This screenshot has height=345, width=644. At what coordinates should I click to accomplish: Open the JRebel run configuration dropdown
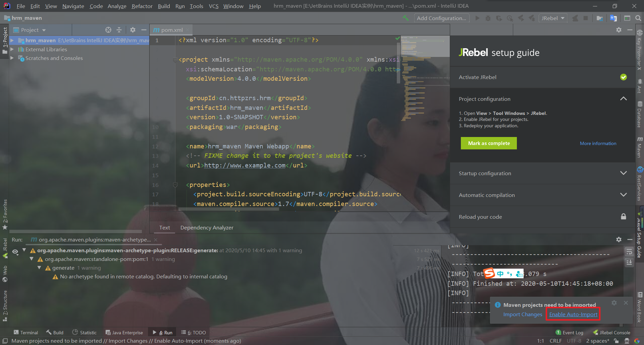coord(553,18)
